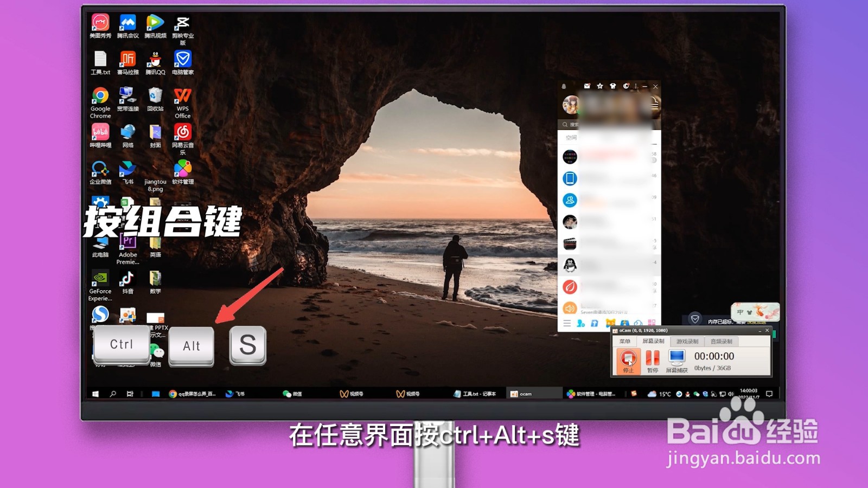Select the Google Chrome desktop icon
The image size is (868, 488).
[x=100, y=103]
